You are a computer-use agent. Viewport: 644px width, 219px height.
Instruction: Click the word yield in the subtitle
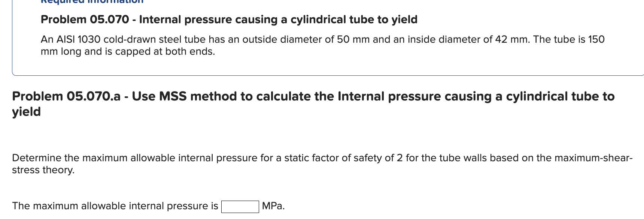26,111
